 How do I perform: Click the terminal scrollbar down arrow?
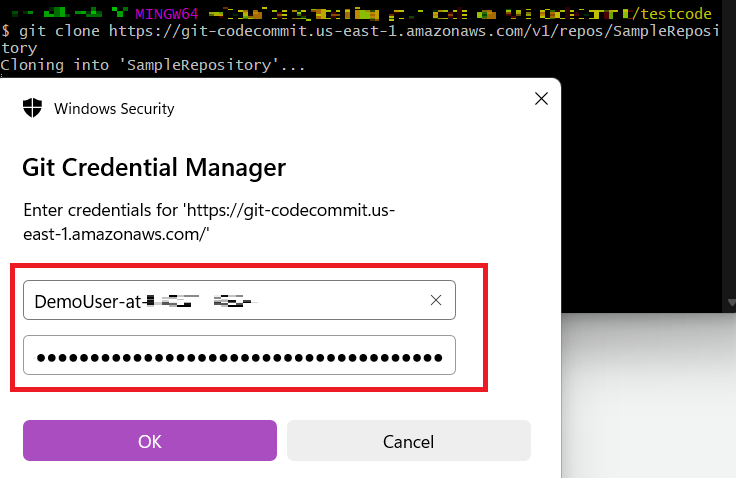click(731, 303)
